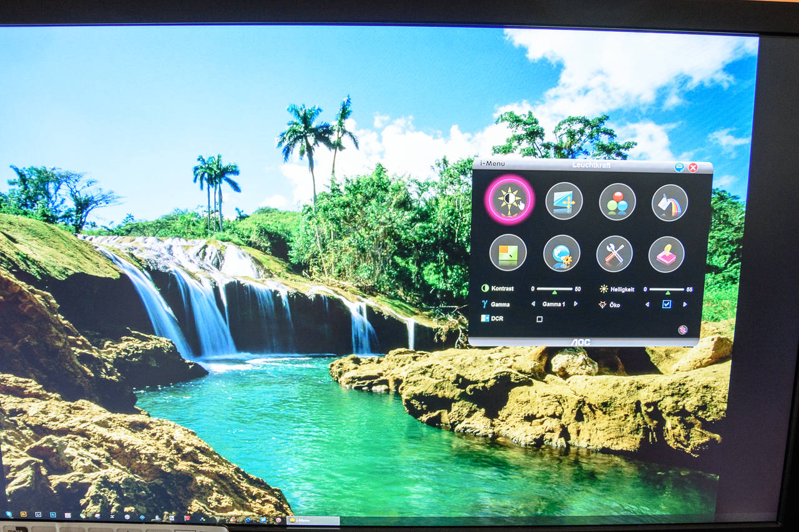799x532 pixels.
Task: Select previous Gamma value with left arrow
Action: click(x=533, y=304)
